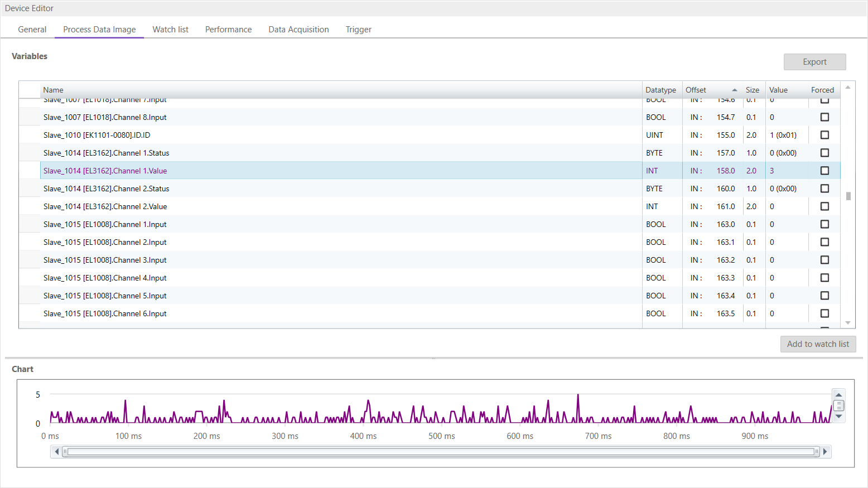Enable Forced for Slave_1014 Channel 1.Value
This screenshot has height=488, width=868.
pyautogui.click(x=824, y=171)
